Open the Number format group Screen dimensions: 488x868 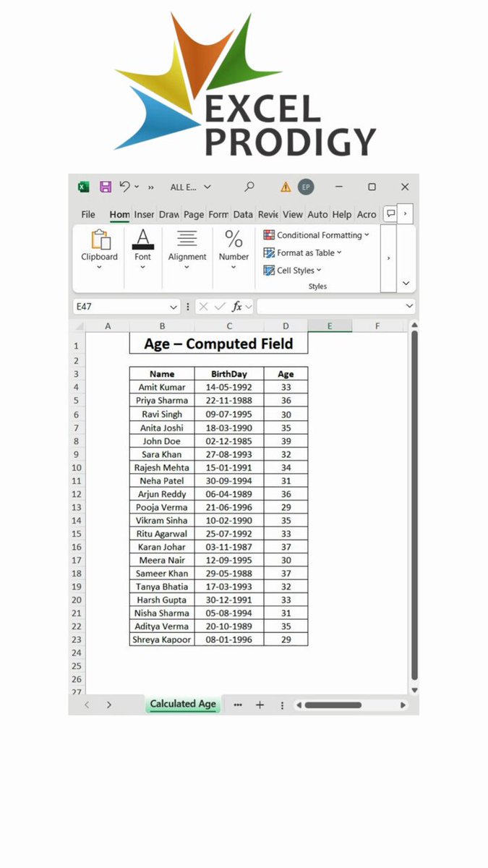(x=234, y=250)
